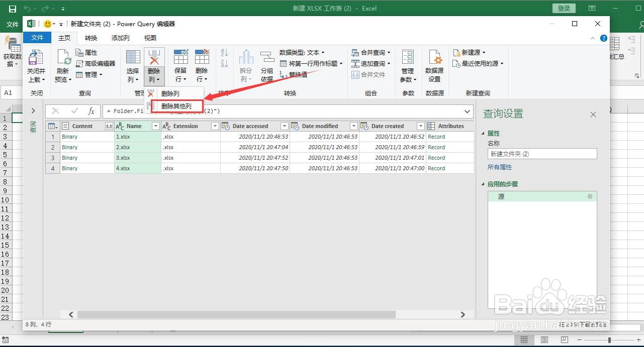
Task: Open the Append Queries (追加查询) dropdown
Action: [371, 63]
